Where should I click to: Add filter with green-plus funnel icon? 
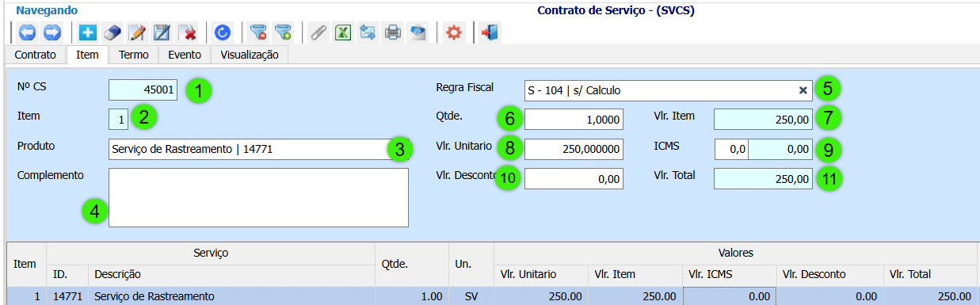click(x=283, y=32)
